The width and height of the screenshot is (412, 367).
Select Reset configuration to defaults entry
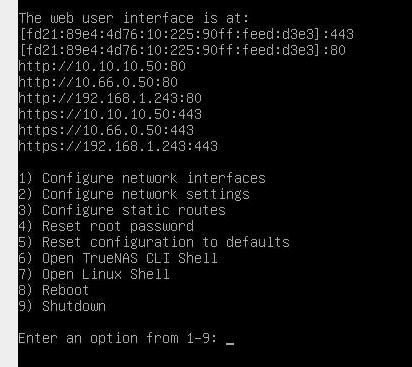(154, 242)
